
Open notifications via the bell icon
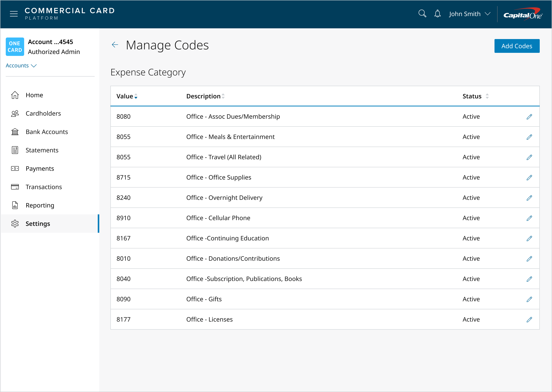[437, 14]
